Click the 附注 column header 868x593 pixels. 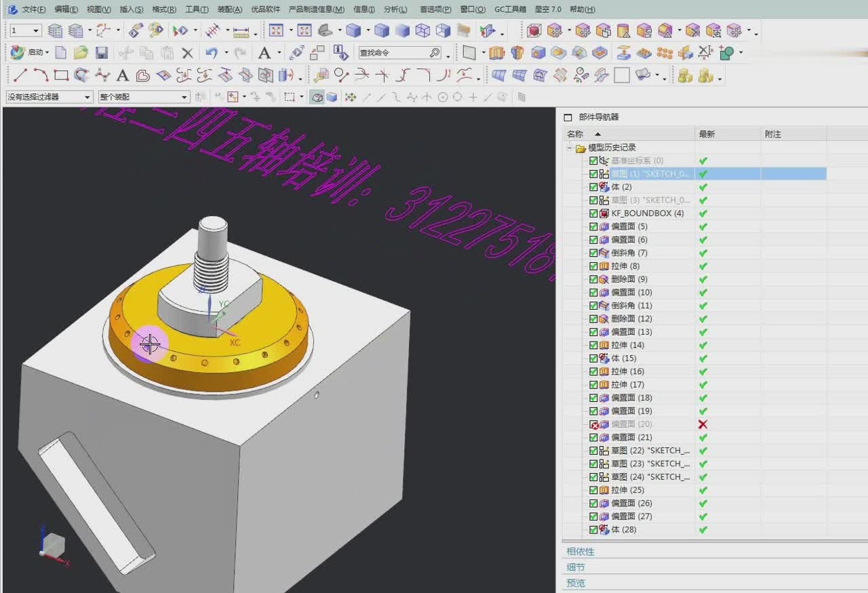[x=793, y=134]
